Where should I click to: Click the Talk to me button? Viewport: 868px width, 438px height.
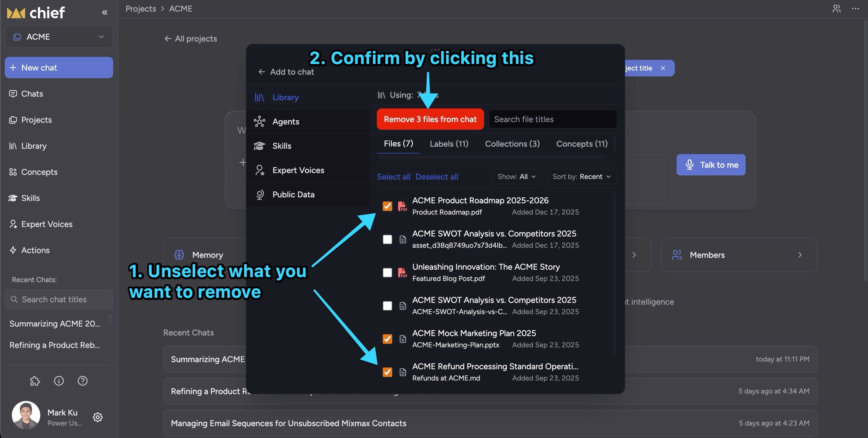coord(711,165)
